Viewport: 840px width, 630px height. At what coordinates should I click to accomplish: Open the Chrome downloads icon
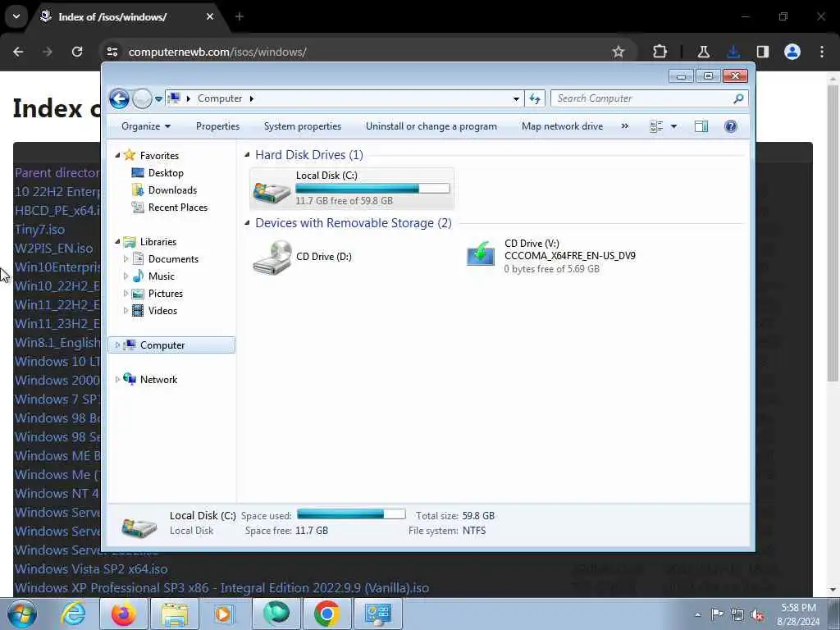click(733, 52)
